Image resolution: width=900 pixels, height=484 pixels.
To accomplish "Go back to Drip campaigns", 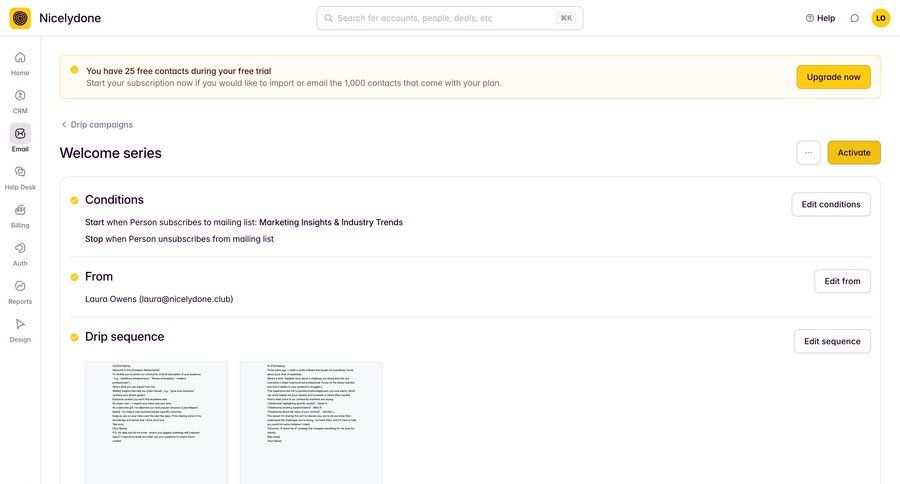I will point(97,125).
